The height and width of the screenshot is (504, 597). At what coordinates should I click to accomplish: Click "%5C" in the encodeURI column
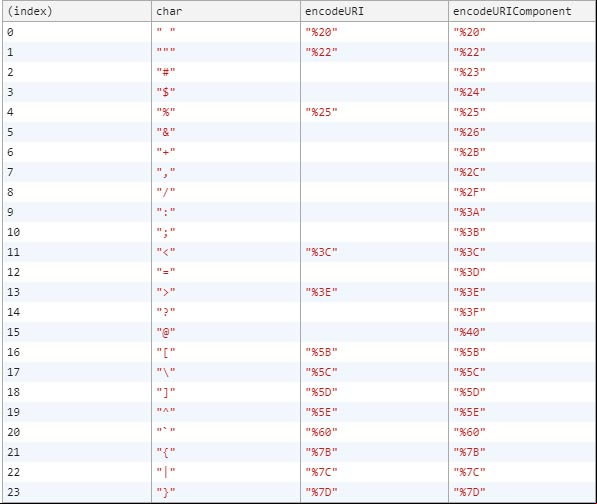(x=321, y=372)
